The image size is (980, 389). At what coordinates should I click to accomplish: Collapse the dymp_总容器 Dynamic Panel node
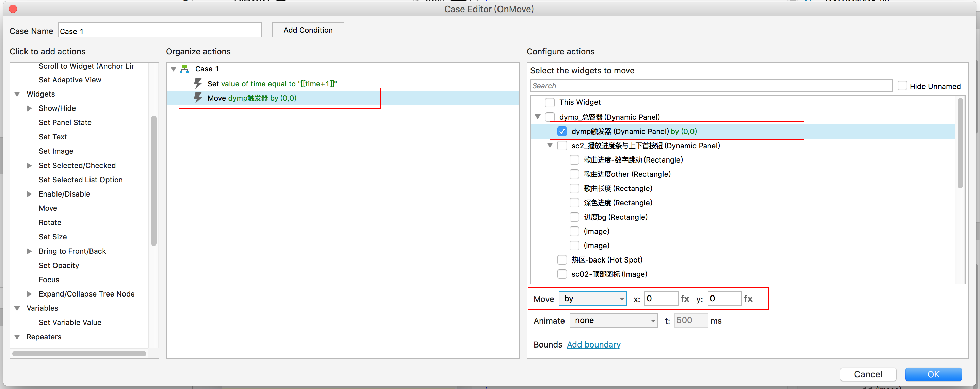[538, 117]
